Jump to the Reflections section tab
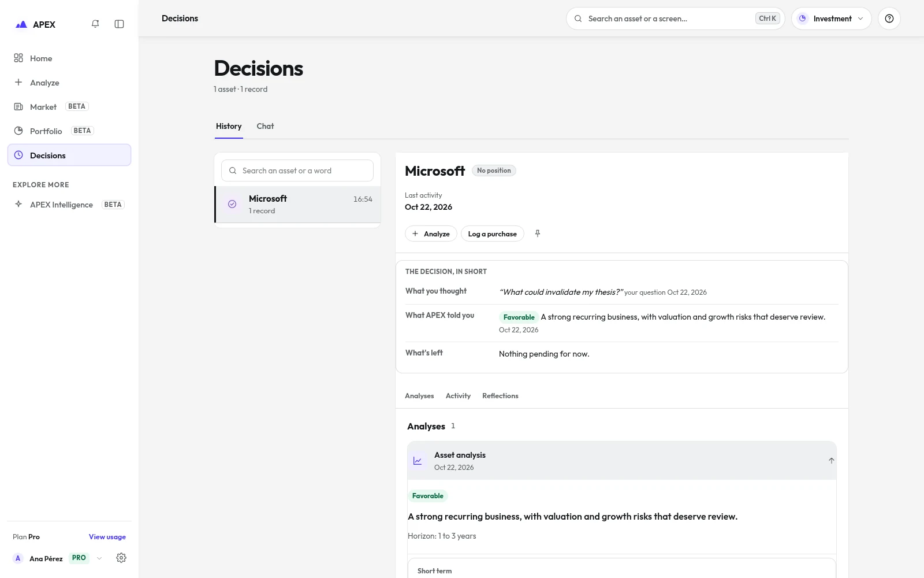The image size is (924, 578). [500, 396]
